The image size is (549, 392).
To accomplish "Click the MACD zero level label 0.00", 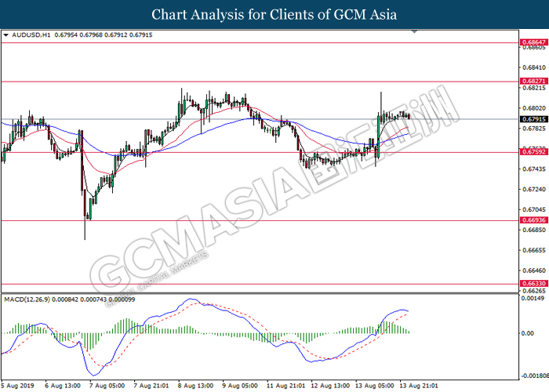I will [528, 333].
